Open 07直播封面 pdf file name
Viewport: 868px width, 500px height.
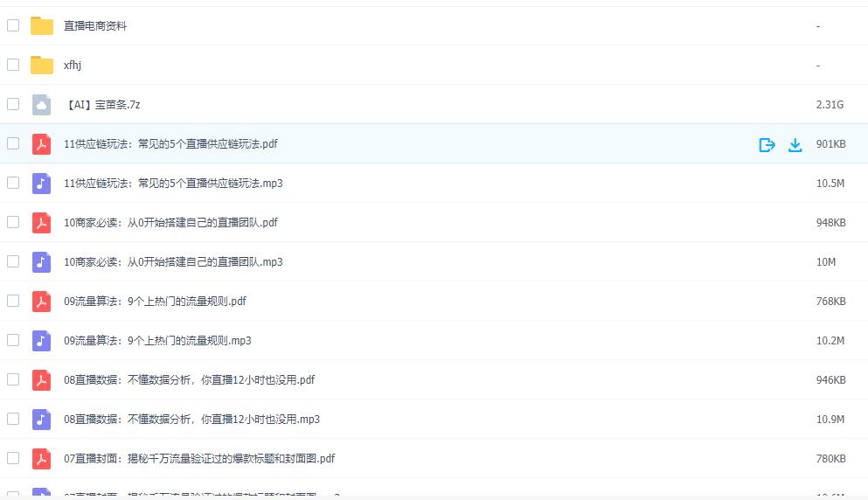pyautogui.click(x=199, y=459)
